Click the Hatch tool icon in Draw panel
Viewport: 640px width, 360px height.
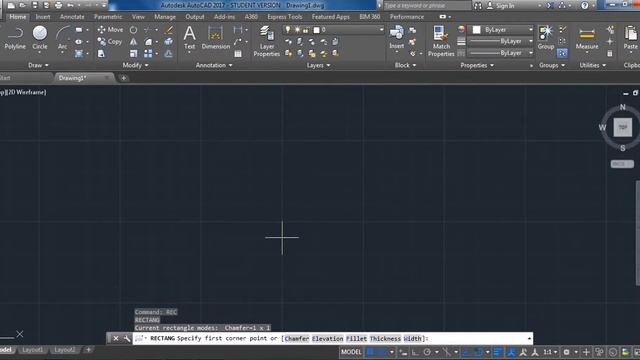79,53
